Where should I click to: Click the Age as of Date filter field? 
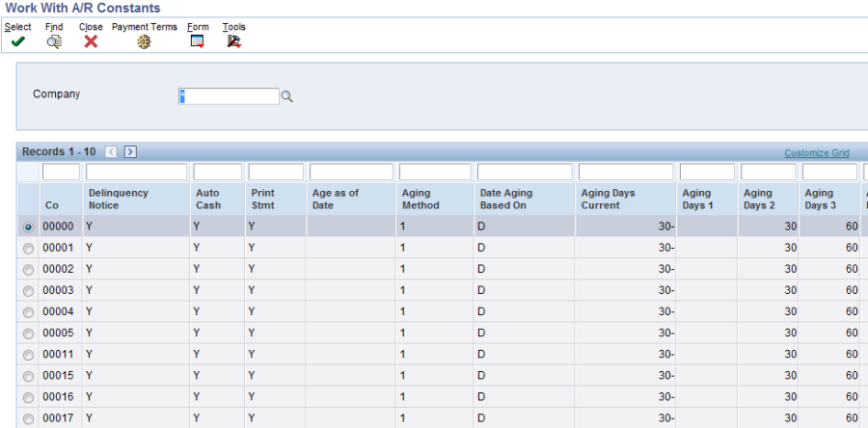351,172
